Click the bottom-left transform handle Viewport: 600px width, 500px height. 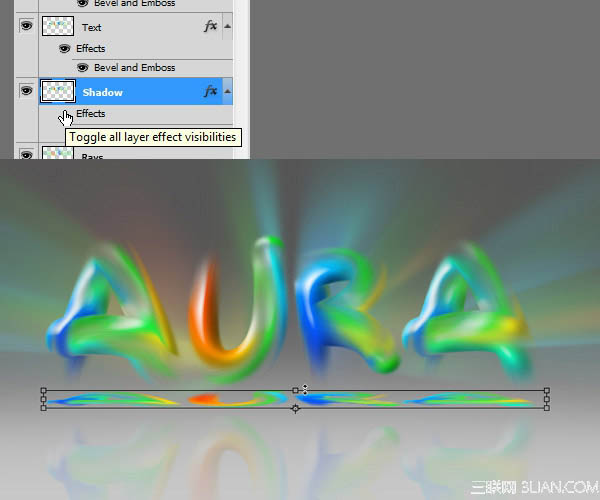coord(44,408)
